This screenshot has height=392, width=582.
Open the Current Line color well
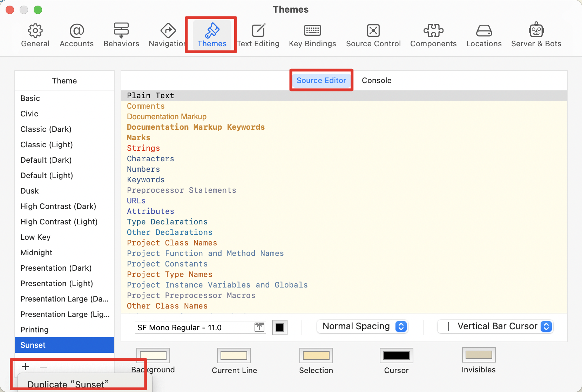pos(234,356)
